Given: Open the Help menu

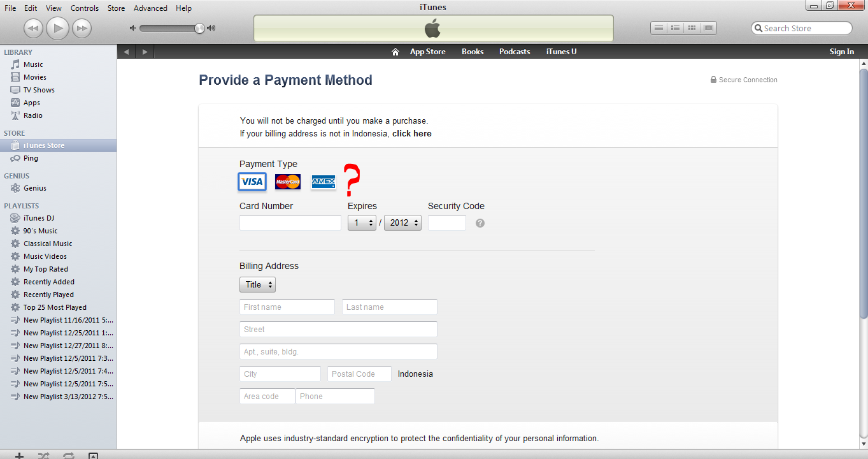Looking at the screenshot, I should (183, 8).
